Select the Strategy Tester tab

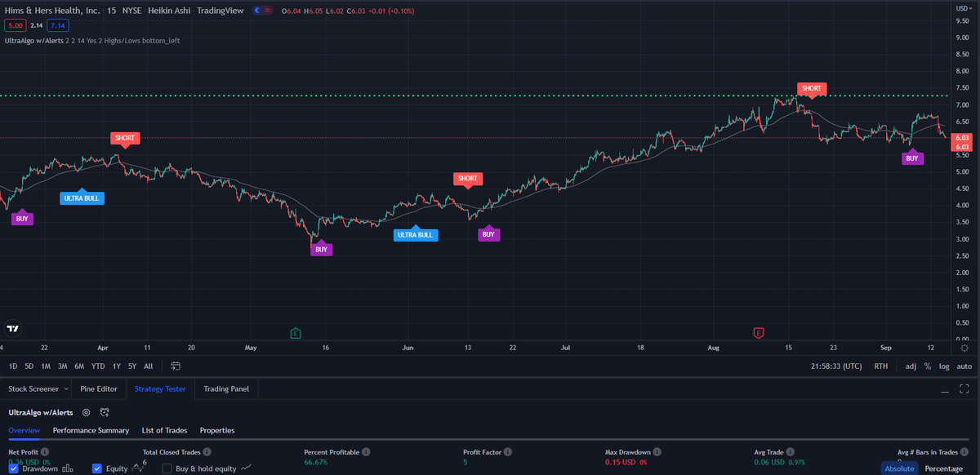(161, 389)
